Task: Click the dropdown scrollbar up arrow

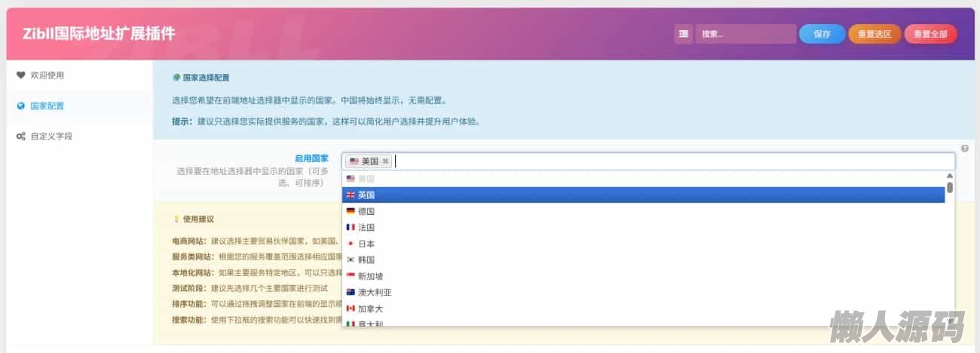Action: pyautogui.click(x=950, y=176)
